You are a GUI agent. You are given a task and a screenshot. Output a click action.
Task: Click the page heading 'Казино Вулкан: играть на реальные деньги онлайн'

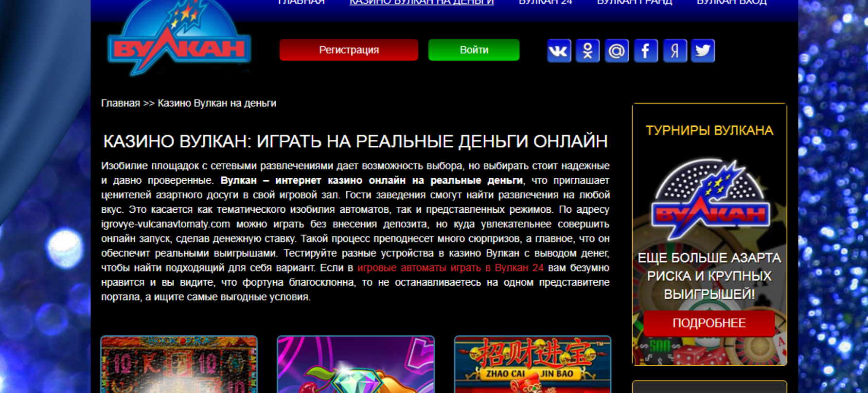click(355, 141)
